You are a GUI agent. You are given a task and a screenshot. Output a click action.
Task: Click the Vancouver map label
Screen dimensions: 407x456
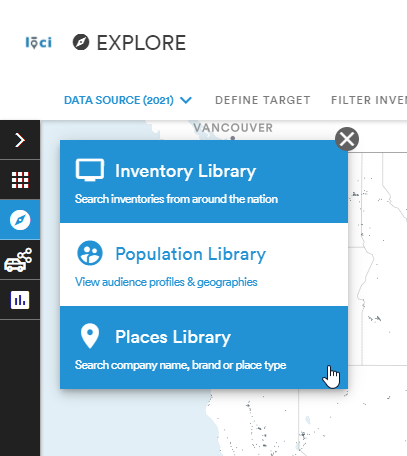point(233,128)
